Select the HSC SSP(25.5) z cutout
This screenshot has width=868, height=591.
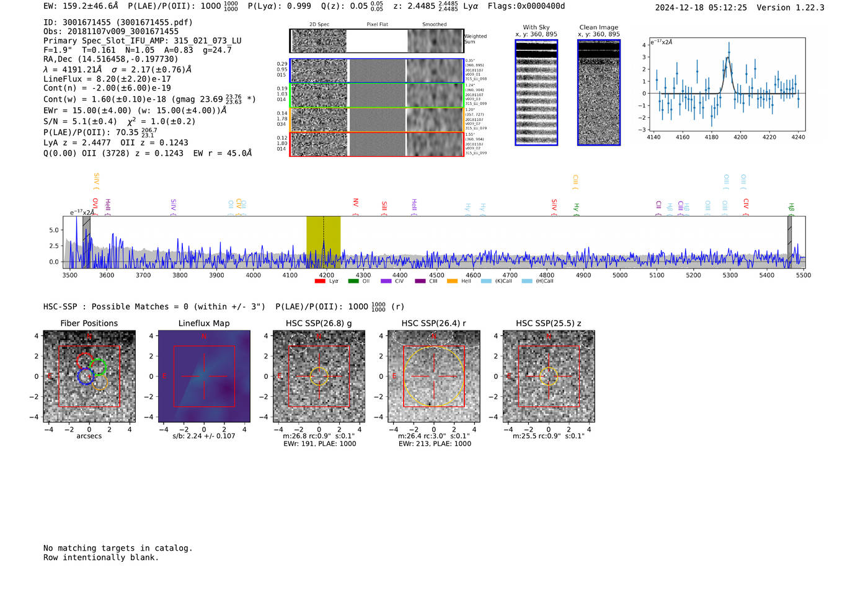click(x=548, y=376)
